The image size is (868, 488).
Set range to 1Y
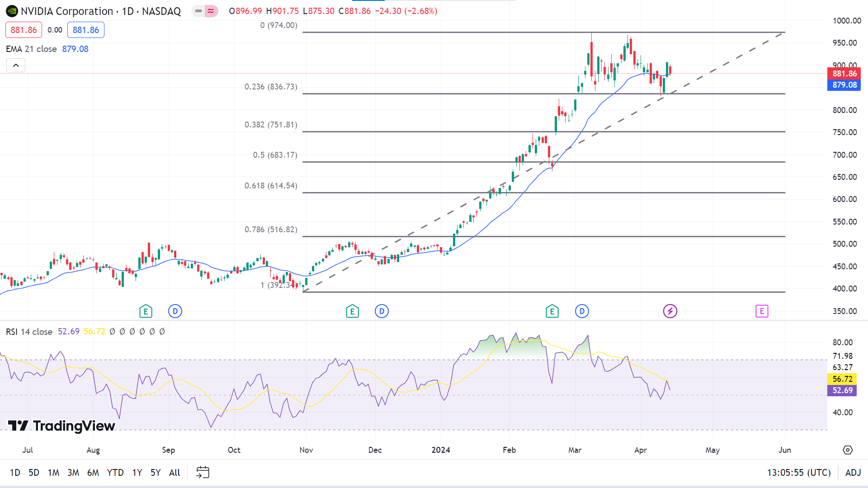(x=137, y=473)
